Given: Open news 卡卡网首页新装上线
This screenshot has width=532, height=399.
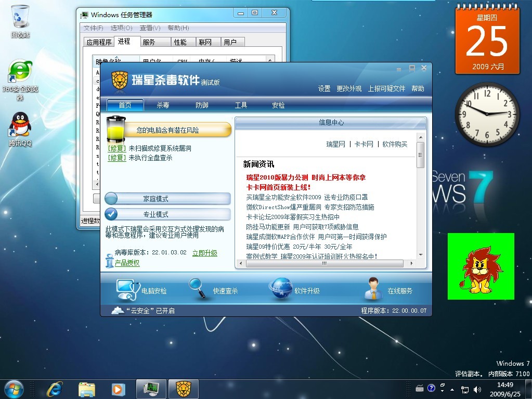Looking at the screenshot, I should 278,187.
